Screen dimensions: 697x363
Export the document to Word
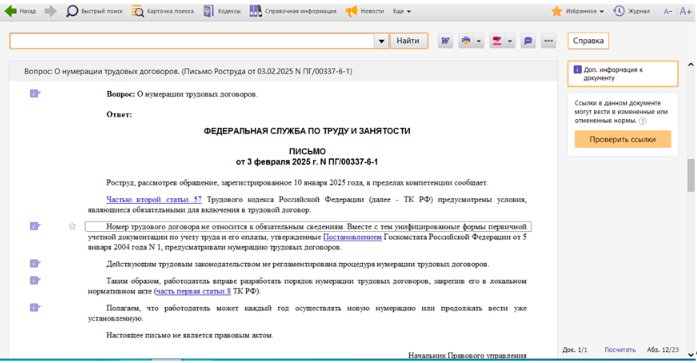(x=445, y=41)
